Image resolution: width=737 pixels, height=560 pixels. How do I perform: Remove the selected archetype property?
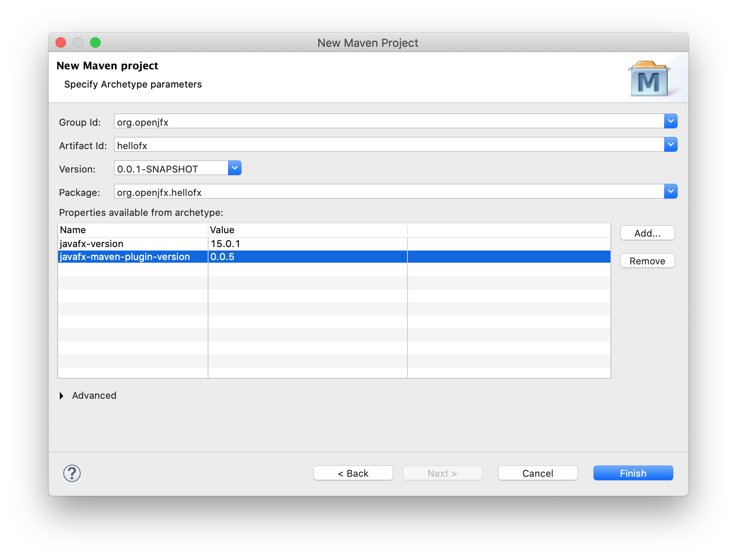coord(647,261)
